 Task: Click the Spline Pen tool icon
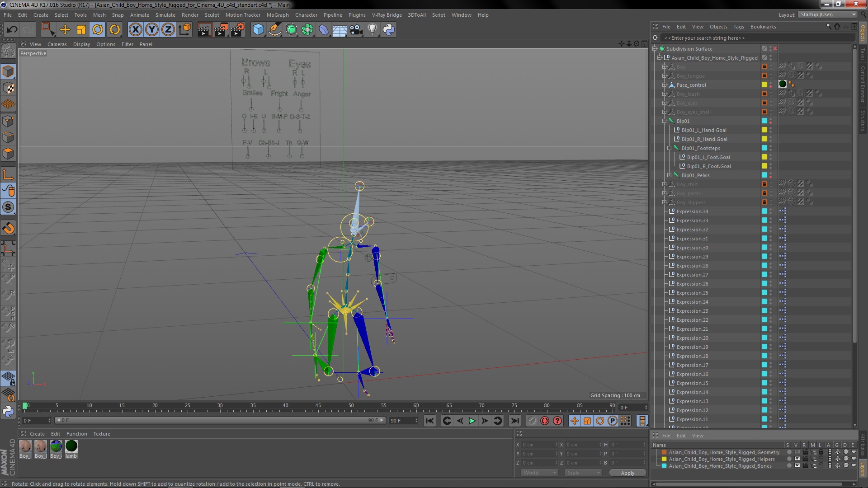pos(274,30)
